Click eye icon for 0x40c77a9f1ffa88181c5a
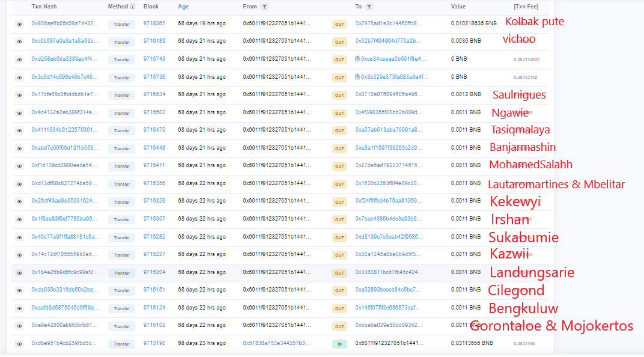The image size is (644, 357). click(x=19, y=237)
